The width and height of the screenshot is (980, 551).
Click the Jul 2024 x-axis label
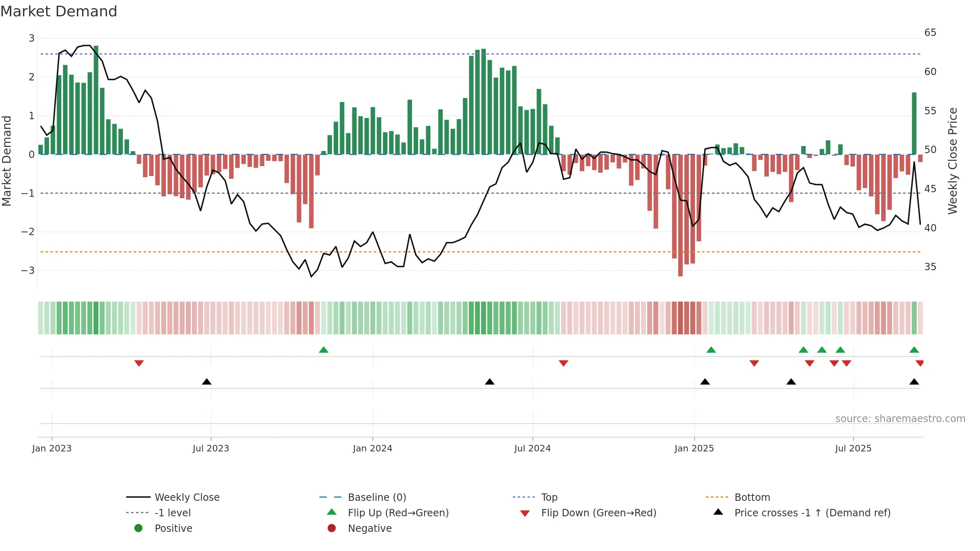(532, 448)
